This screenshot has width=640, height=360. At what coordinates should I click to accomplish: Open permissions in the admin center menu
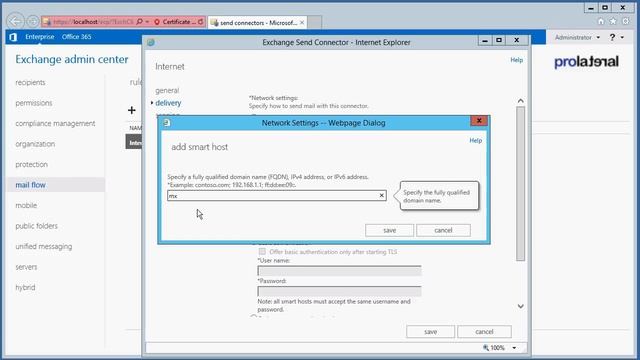34,103
